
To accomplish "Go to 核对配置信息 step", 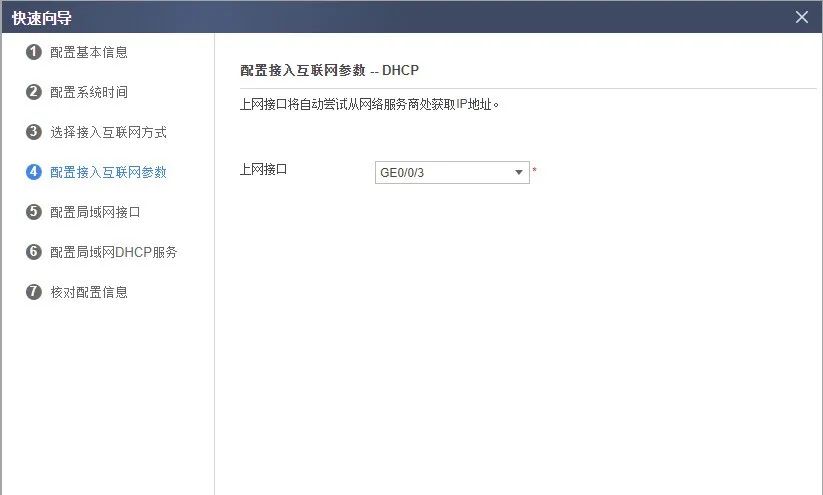I will click(89, 292).
